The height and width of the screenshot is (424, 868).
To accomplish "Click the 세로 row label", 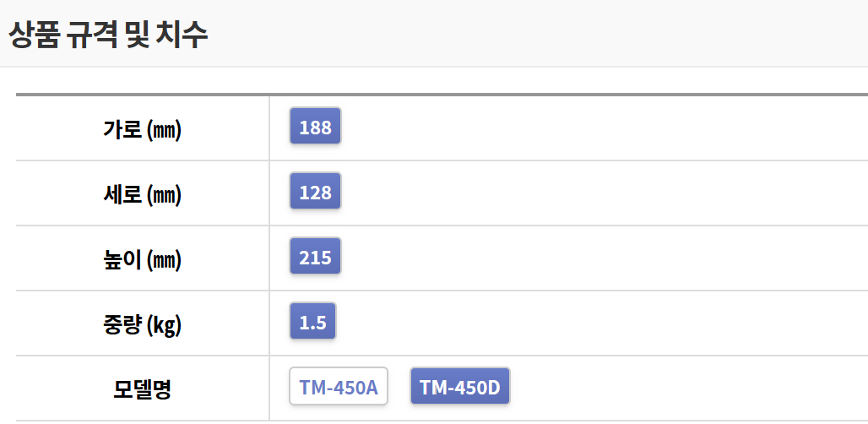I will click(x=122, y=194).
